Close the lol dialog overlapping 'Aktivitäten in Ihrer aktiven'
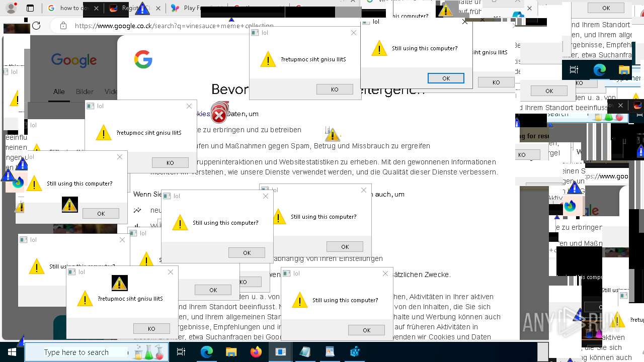Image resolution: width=644 pixels, height=362 pixels. click(x=385, y=274)
